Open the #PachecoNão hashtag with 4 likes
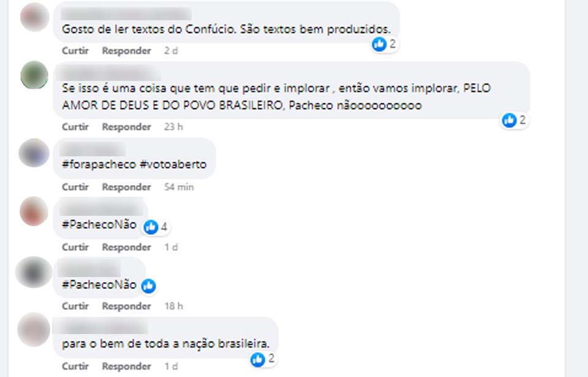 (99, 224)
